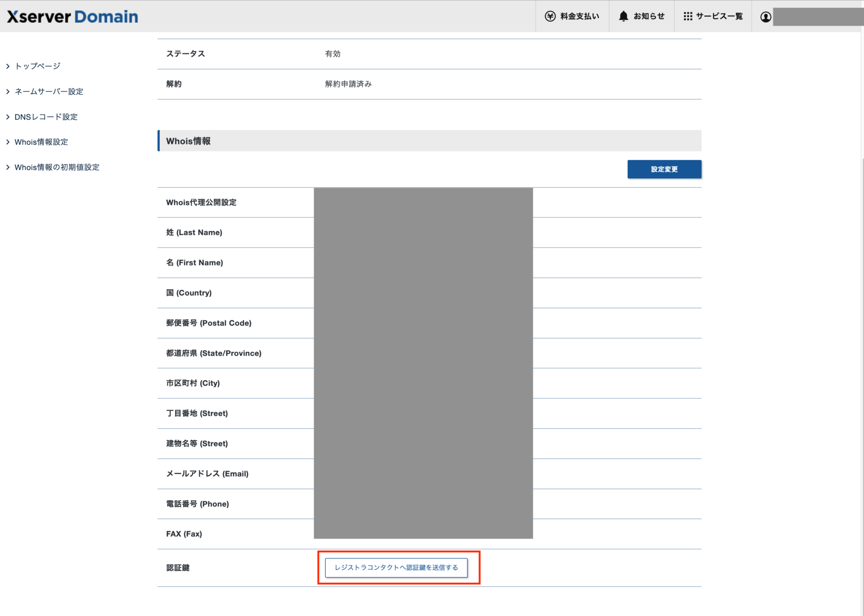Open the サービス一覧 menu item
864x616 pixels.
719,16
